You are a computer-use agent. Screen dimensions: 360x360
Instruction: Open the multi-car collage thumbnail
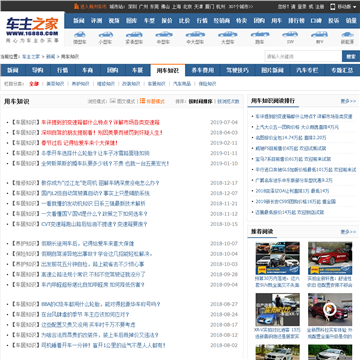coord(278,258)
